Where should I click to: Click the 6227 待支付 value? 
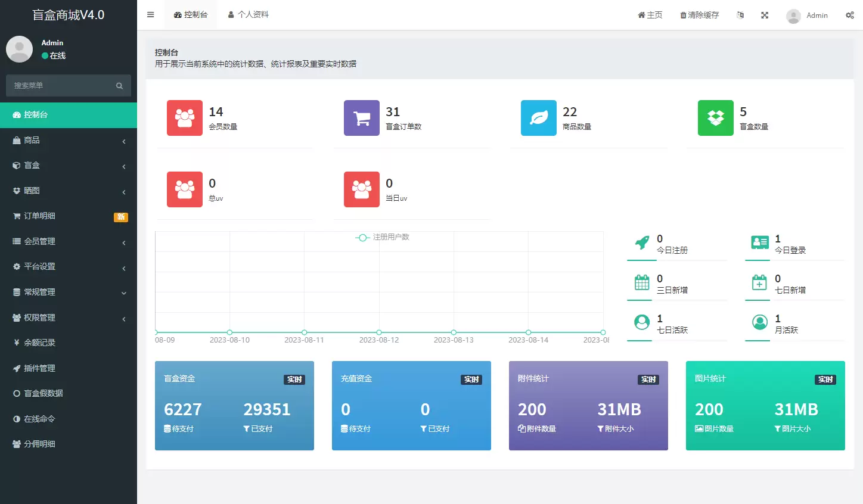coord(183,409)
